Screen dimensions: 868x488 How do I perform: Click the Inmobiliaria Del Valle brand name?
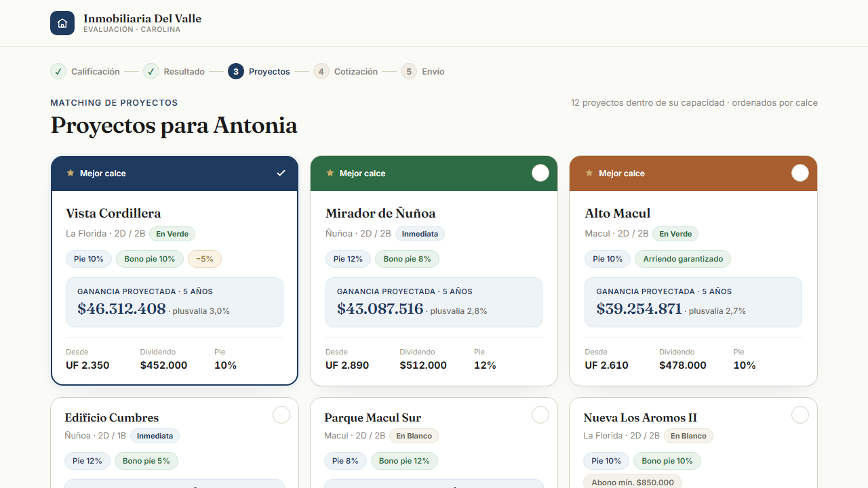click(x=142, y=18)
